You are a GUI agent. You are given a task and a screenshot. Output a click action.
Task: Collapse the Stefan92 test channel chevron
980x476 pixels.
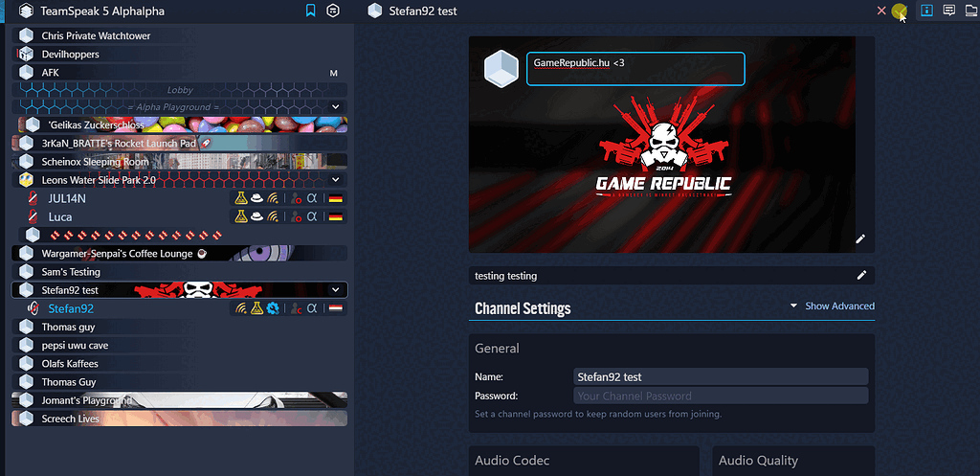(335, 289)
